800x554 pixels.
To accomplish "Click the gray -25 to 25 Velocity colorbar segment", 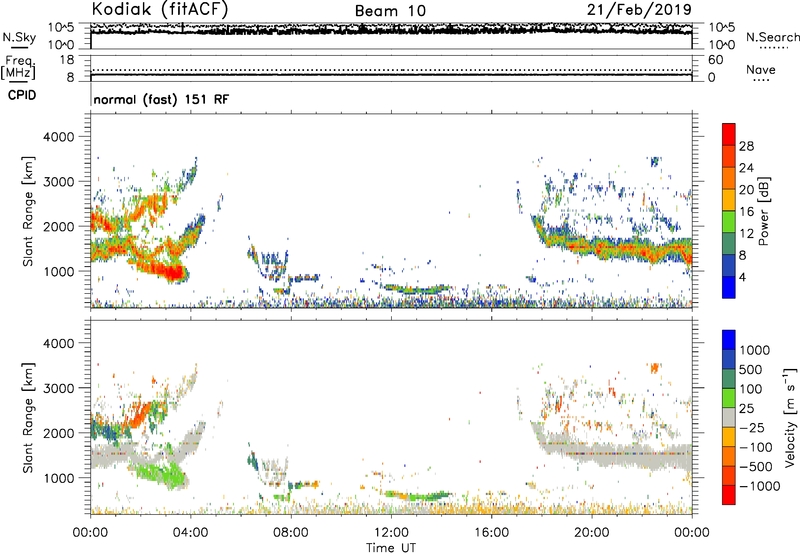I will click(729, 417).
